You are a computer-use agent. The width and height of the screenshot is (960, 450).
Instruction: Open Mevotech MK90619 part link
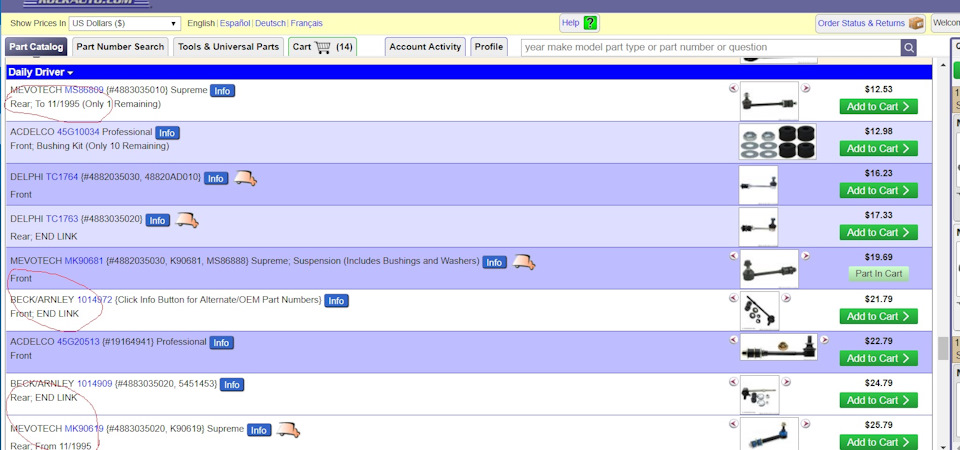click(84, 429)
